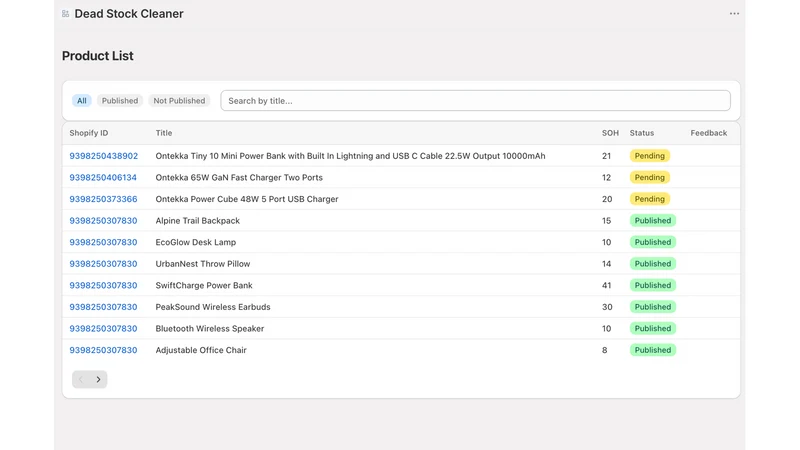
Task: Open the ID link in Alpine Trail Backpack row
Action: point(103,220)
